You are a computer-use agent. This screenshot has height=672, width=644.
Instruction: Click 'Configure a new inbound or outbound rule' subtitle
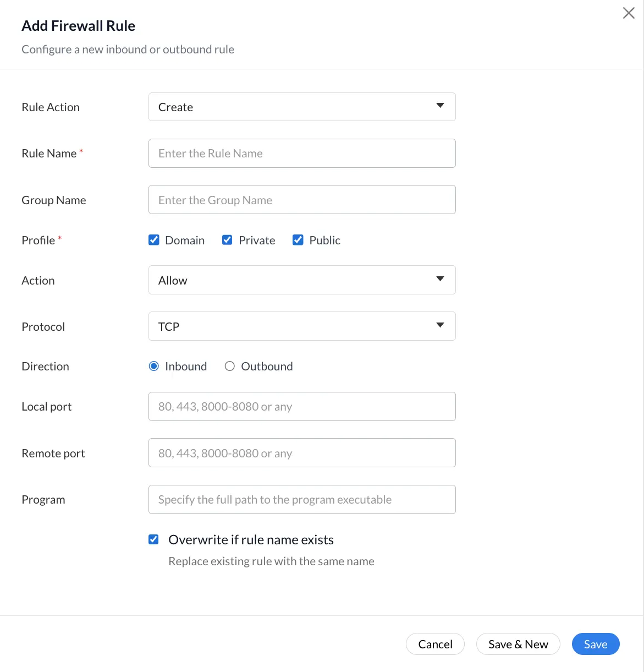(x=128, y=50)
